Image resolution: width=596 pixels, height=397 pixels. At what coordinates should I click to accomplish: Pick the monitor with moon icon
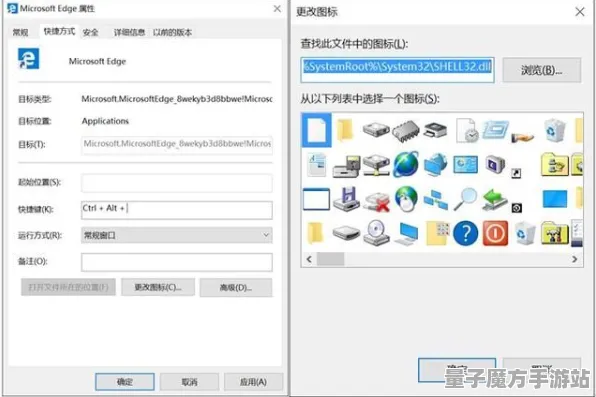click(x=495, y=164)
